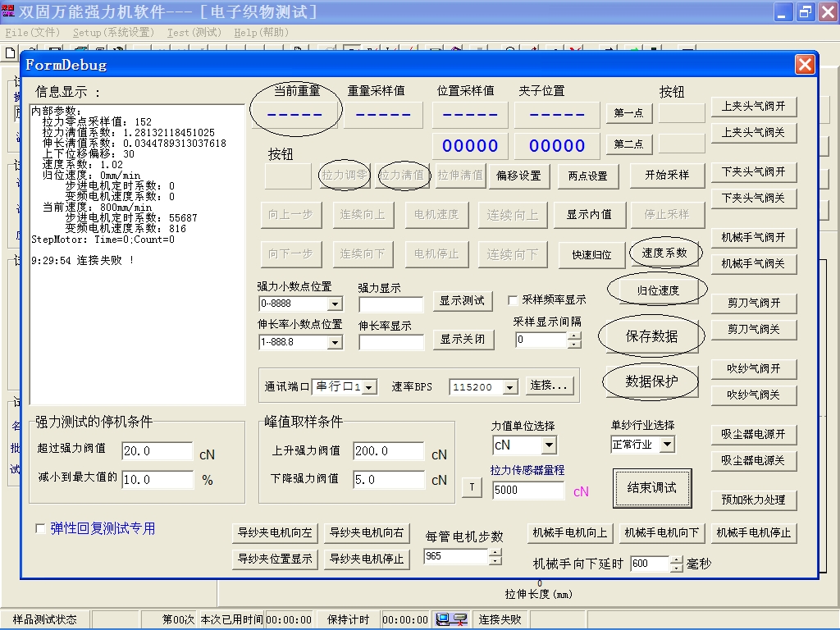Click the app icon in the title bar
This screenshot has width=840, height=630.
pos(8,11)
